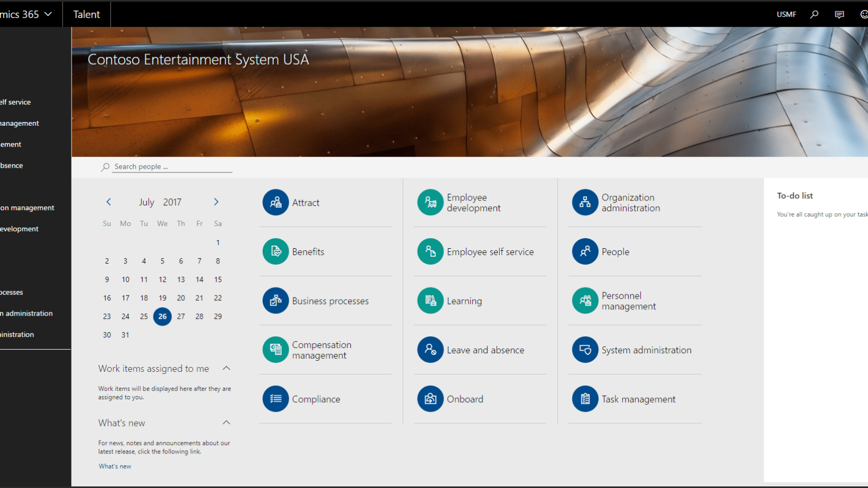Image resolution: width=868 pixels, height=488 pixels.
Task: Click the 2017 year label
Action: (172, 202)
